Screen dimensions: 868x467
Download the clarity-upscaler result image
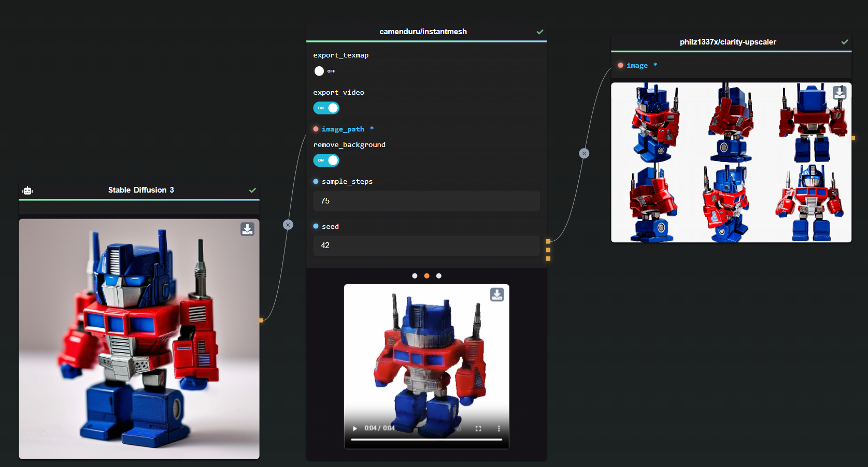(839, 93)
